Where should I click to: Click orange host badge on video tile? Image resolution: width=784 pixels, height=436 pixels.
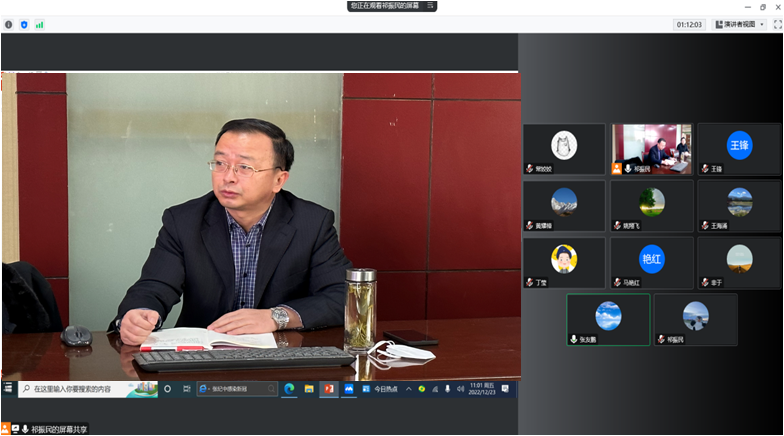616,169
